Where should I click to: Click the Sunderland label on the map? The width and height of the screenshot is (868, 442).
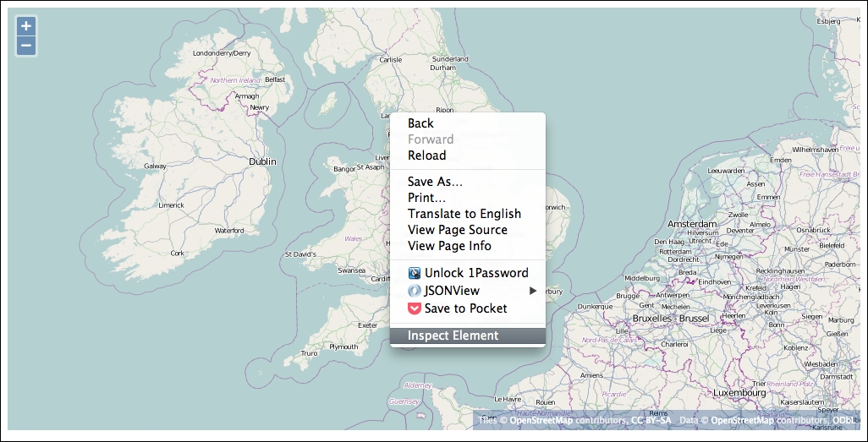(x=450, y=59)
